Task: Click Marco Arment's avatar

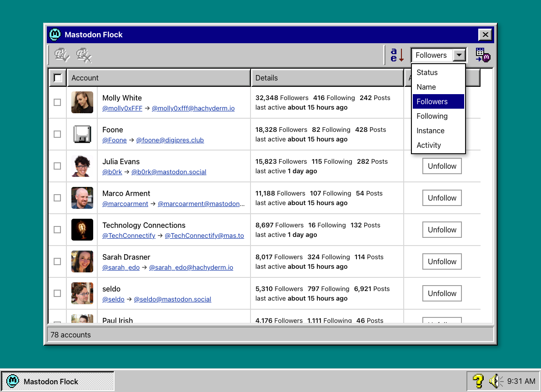Action: pos(82,198)
